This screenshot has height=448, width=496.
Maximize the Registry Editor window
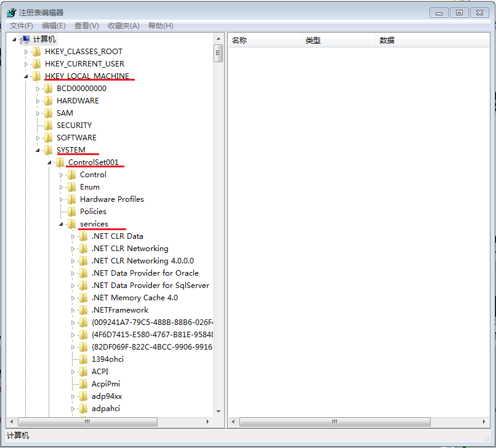click(459, 13)
